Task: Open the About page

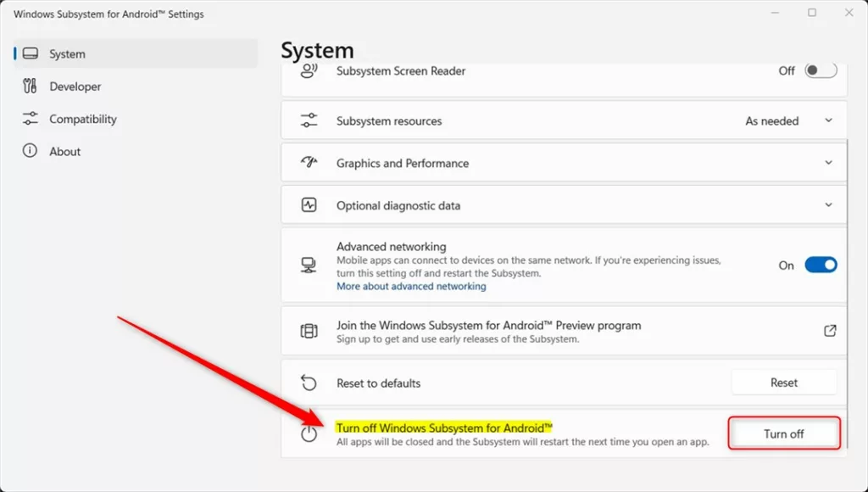Action: pyautogui.click(x=64, y=151)
